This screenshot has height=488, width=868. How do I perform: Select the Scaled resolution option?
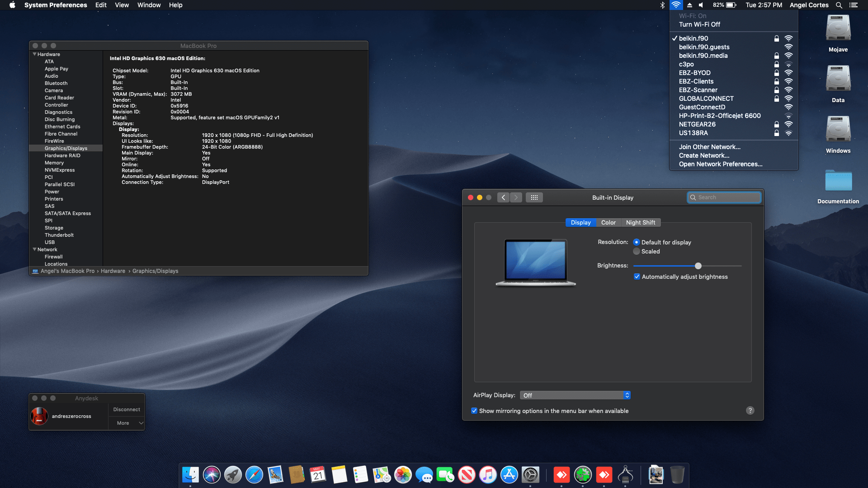click(637, 252)
